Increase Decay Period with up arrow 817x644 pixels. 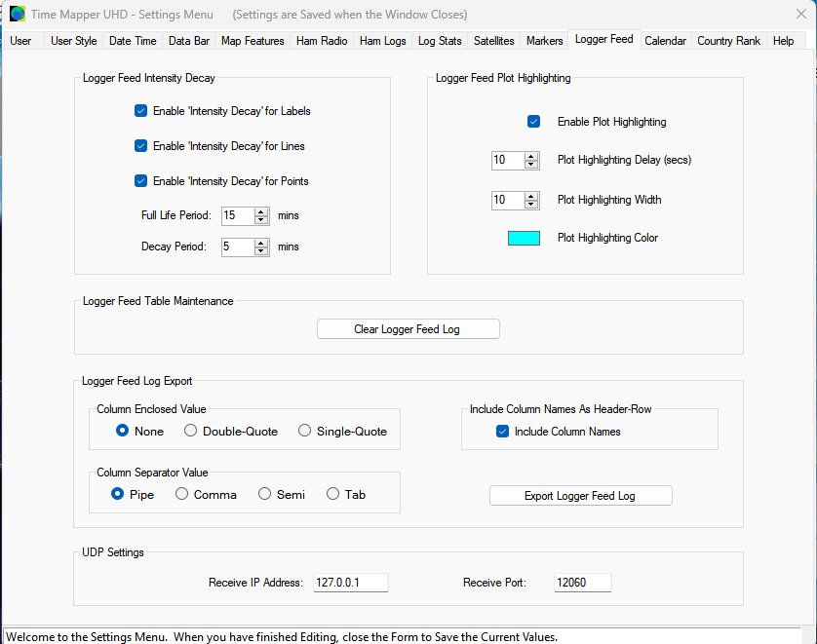[261, 244]
